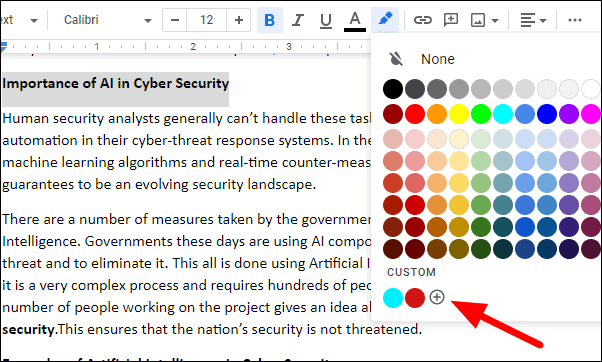Choose the bright yellow swatch
Screen dimensions: 602x362
tap(459, 114)
